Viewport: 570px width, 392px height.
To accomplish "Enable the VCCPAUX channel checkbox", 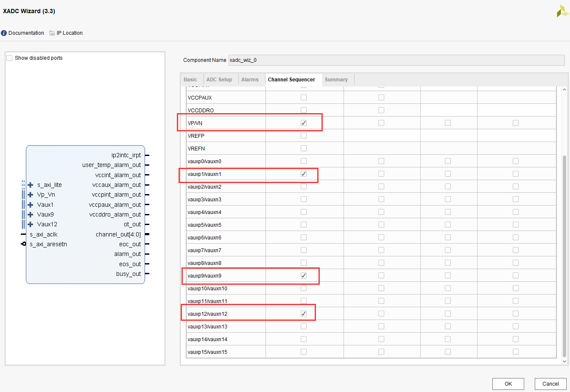I will pyautogui.click(x=304, y=97).
